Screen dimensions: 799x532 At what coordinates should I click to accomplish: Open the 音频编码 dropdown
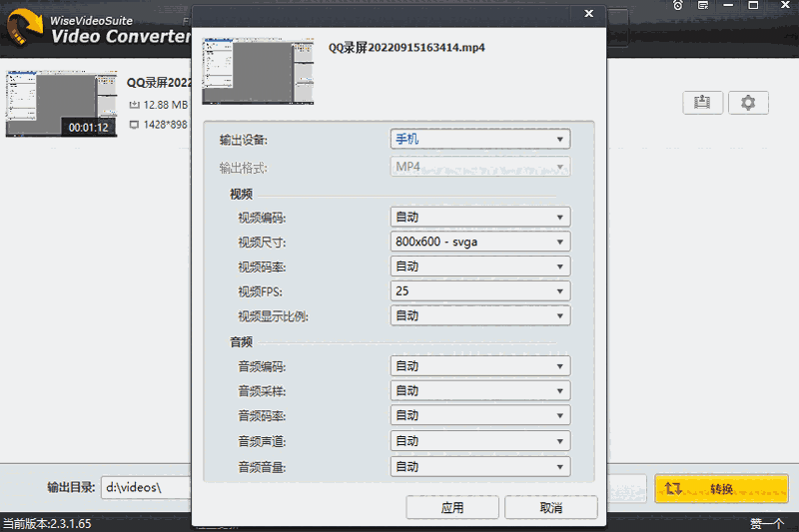tap(480, 366)
